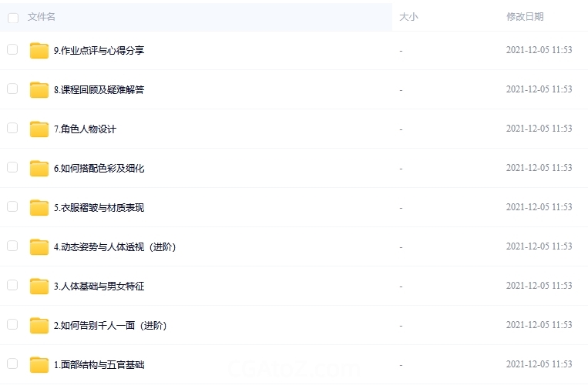This screenshot has height=392, width=588.
Task: Click folder icon for 9.作业点评与心得分享
Action: pyautogui.click(x=39, y=51)
